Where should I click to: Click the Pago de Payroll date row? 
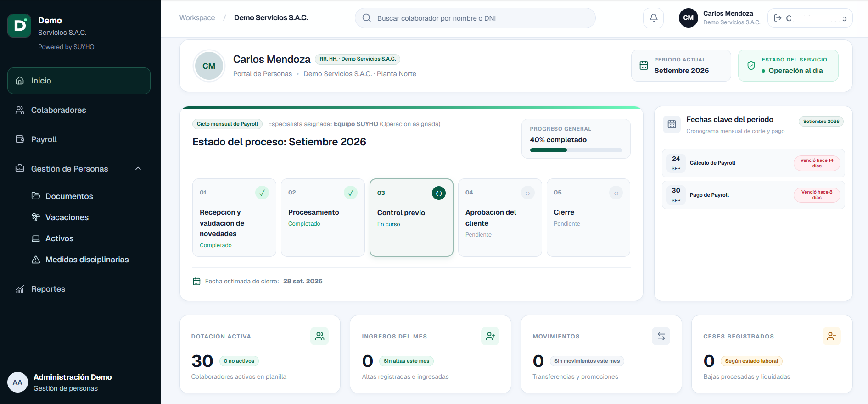tap(753, 195)
